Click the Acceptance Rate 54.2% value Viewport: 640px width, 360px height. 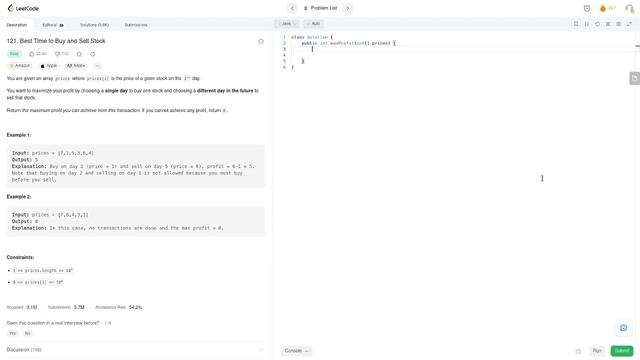coord(136,307)
